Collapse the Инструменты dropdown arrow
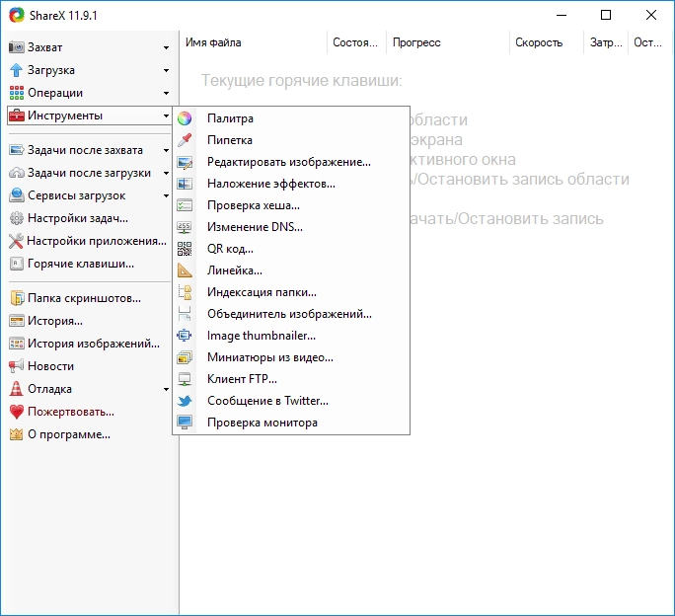Image resolution: width=675 pixels, height=616 pixels. (x=166, y=115)
